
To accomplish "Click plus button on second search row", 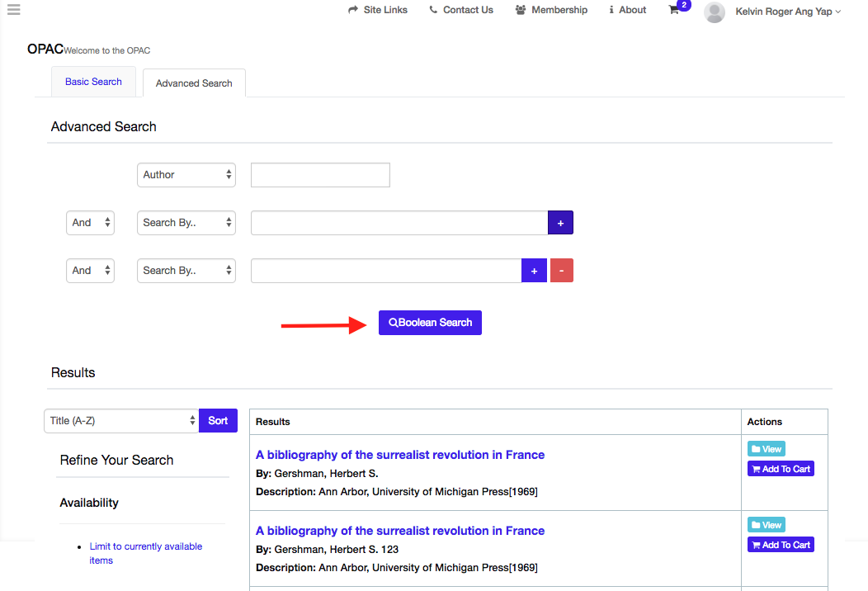I will [560, 223].
